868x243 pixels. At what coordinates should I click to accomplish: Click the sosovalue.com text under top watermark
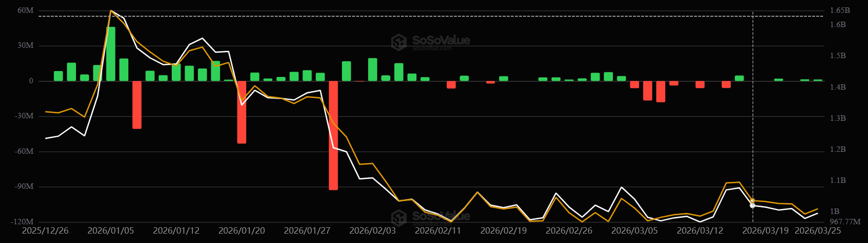(x=432, y=48)
